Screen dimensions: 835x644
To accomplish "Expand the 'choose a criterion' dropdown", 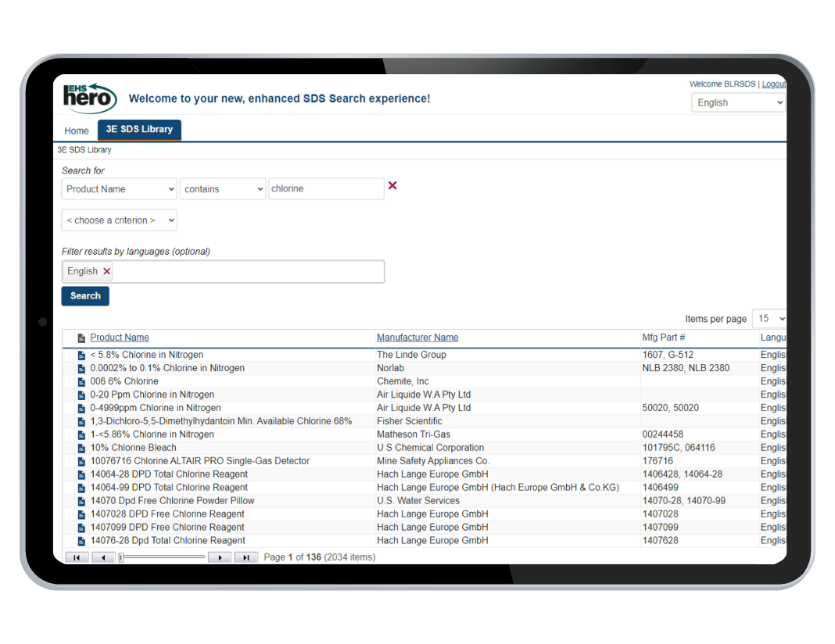I will pos(120,220).
